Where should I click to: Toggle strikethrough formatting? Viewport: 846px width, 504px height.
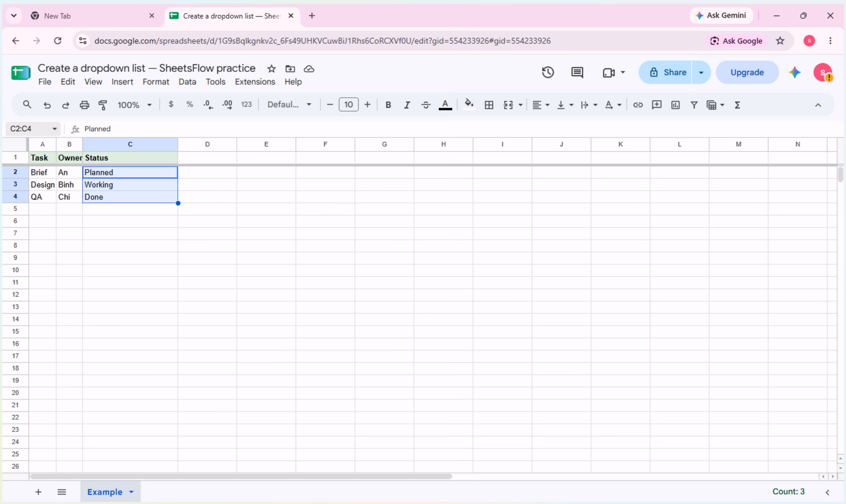(x=426, y=105)
